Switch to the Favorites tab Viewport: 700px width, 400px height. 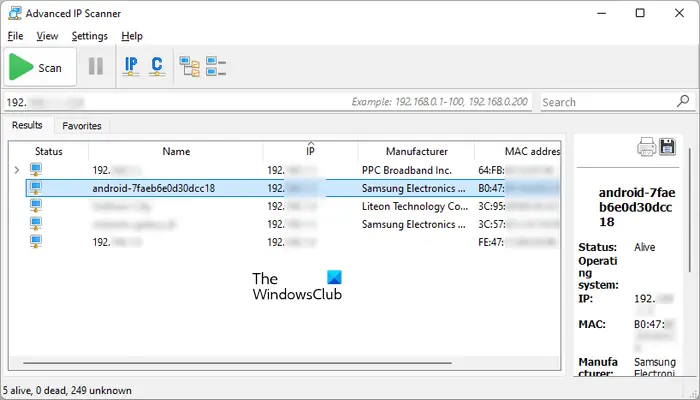[x=82, y=126]
